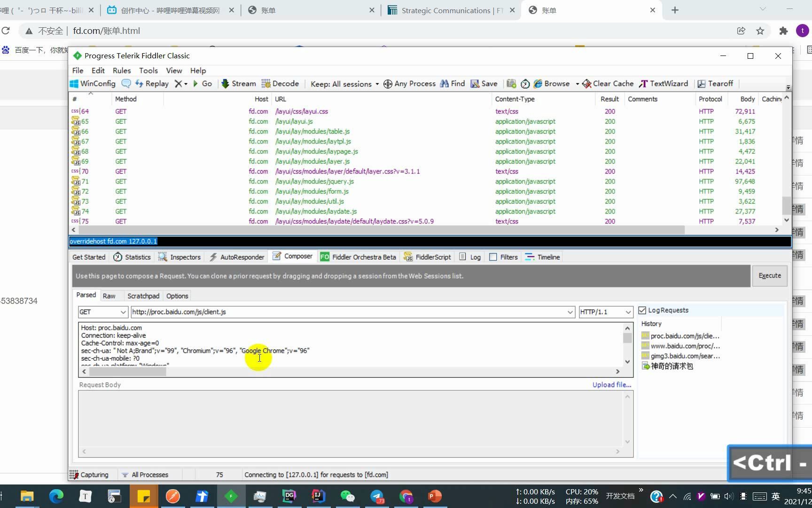The height and width of the screenshot is (508, 812).
Task: Switch to the FiddlerScript tab
Action: [x=427, y=257]
